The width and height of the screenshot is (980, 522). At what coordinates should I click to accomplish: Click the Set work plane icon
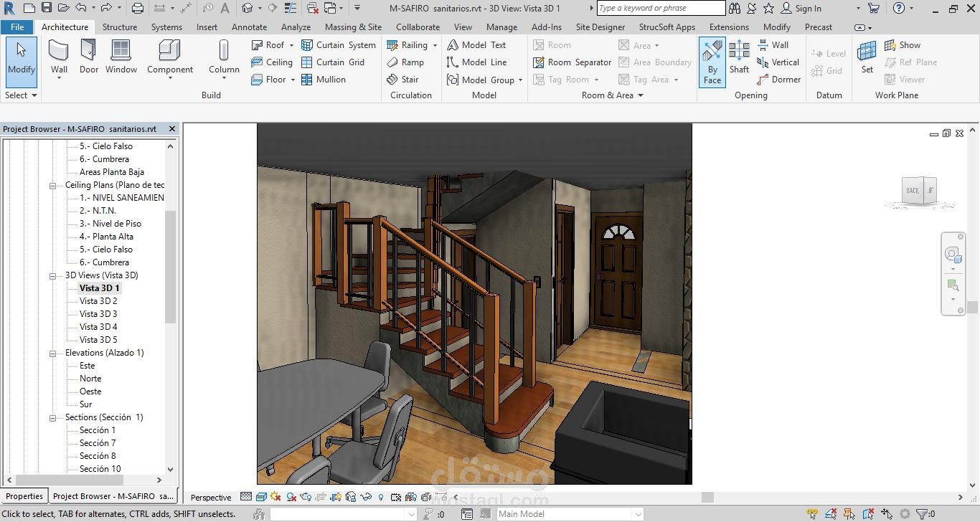(867, 57)
